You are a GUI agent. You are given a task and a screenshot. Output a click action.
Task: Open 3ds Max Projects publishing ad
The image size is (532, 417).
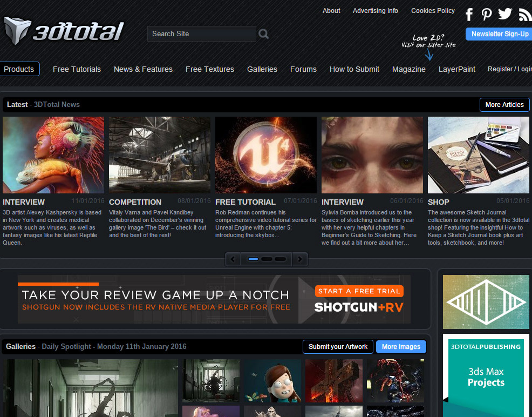[x=486, y=375]
